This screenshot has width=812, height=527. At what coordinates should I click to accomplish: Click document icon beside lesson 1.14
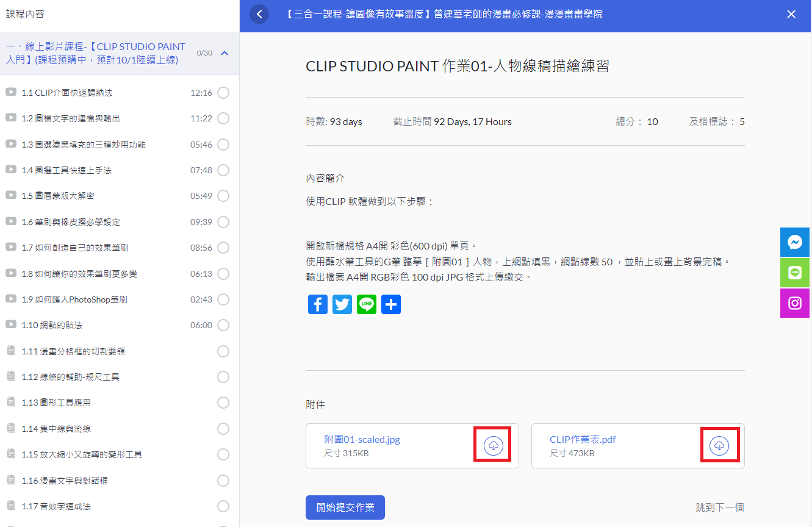[x=10, y=428]
